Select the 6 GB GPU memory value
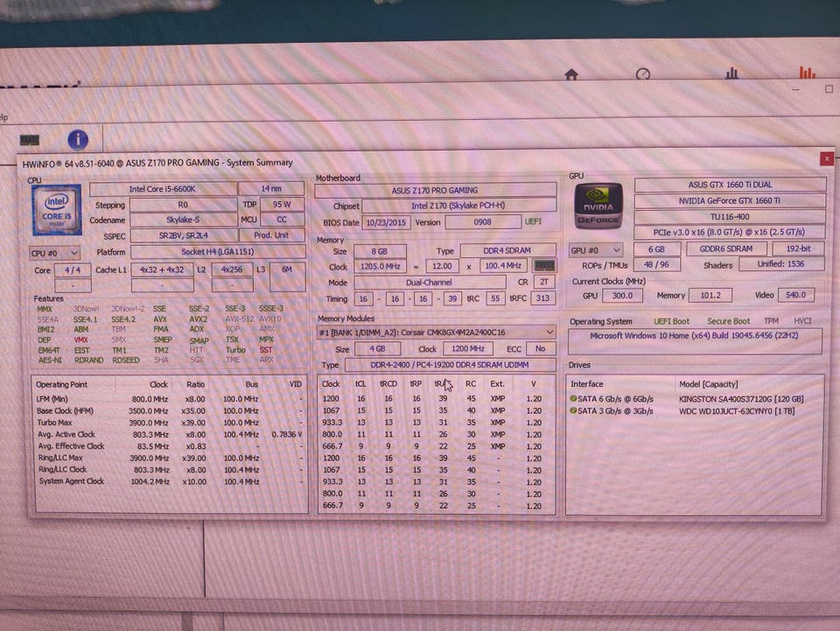Viewport: 840px width, 631px height. [657, 249]
